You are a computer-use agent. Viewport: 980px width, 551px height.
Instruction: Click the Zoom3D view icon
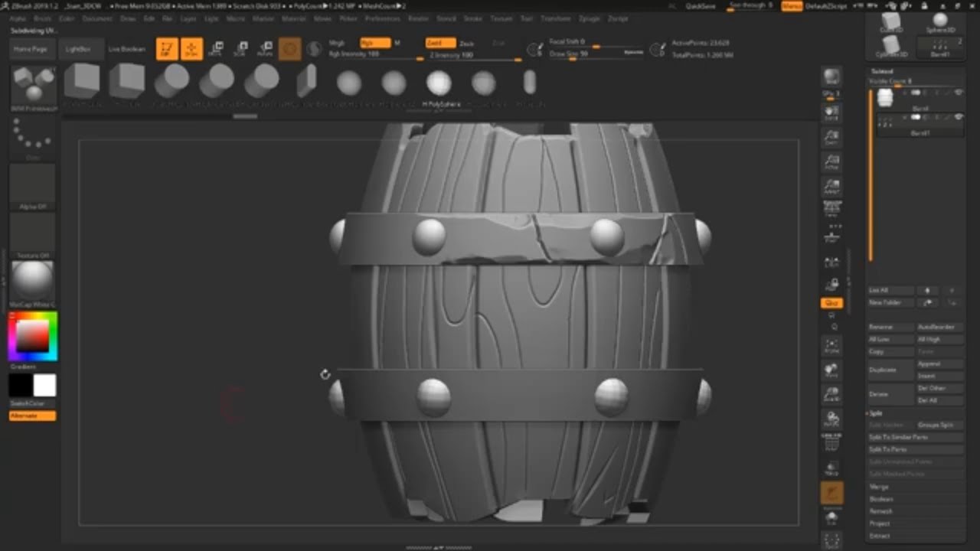tap(831, 394)
